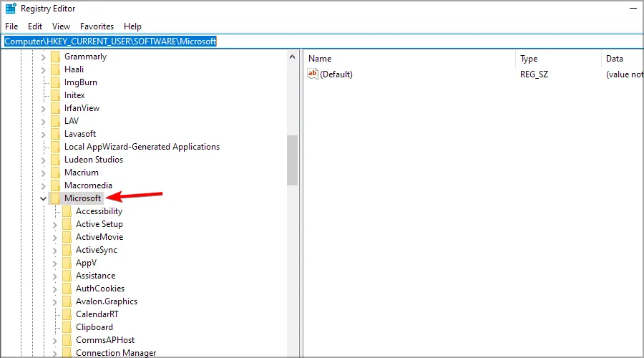Click the Registry Editor app icon
The width and height of the screenshot is (644, 358).
(10, 8)
